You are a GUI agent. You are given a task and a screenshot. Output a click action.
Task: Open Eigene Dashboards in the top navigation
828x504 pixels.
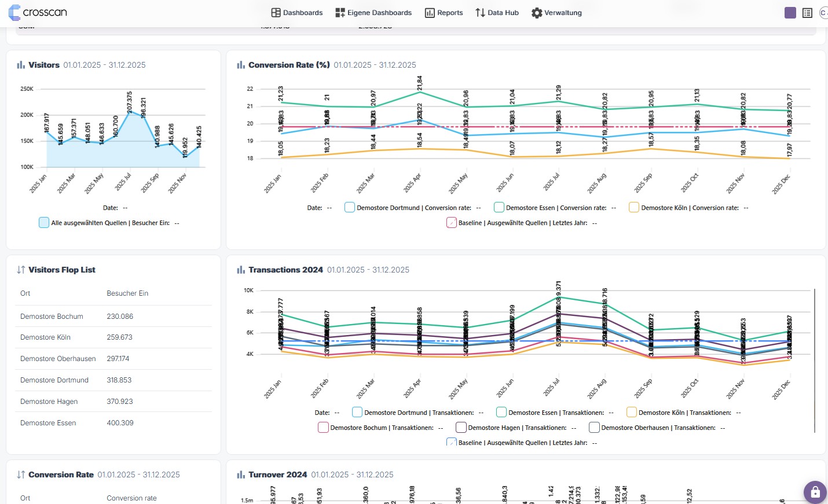[373, 13]
